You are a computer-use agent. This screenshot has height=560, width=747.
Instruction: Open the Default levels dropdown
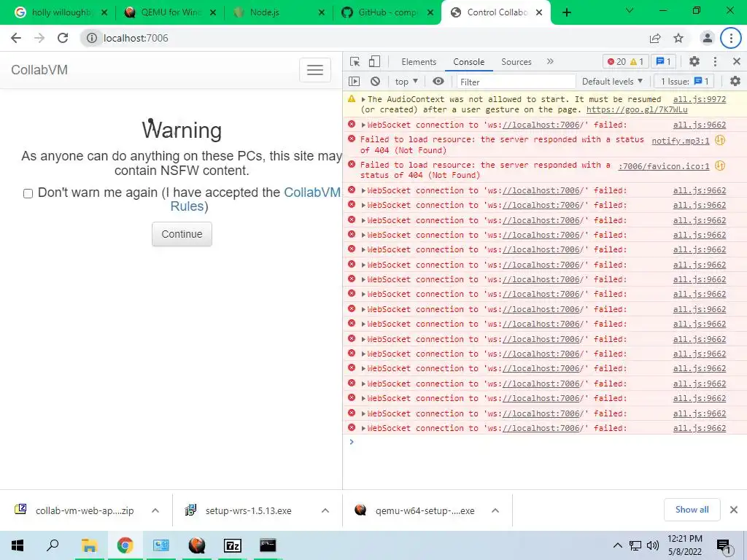tap(612, 82)
